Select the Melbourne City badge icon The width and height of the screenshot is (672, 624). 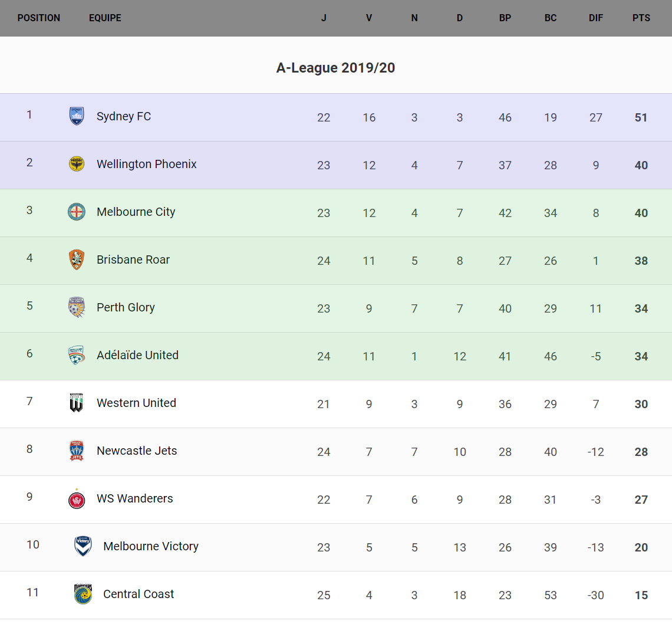click(77, 212)
